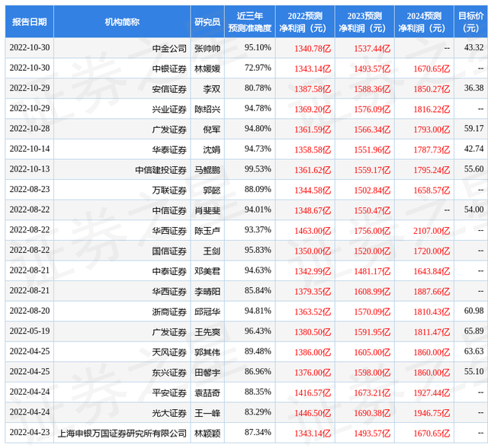This screenshot has width=488, height=448.
Task: Click analyst name 李双
Action: [212, 89]
